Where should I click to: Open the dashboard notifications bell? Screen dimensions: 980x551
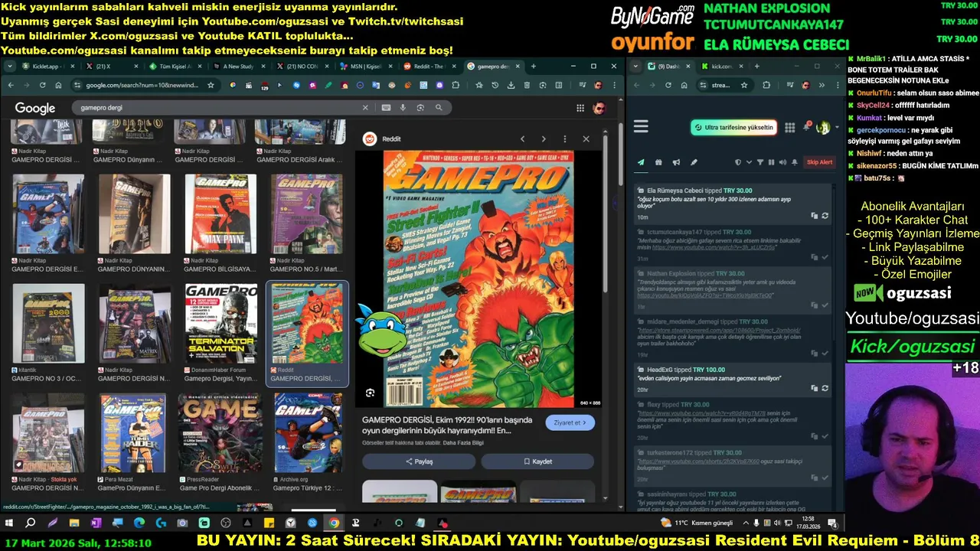(x=807, y=127)
